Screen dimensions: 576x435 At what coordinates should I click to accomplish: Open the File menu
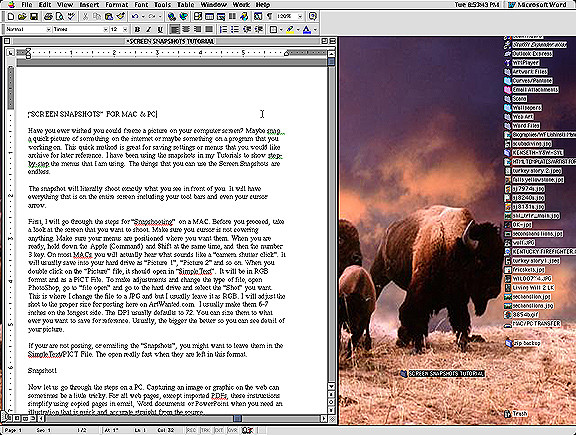pos(27,5)
